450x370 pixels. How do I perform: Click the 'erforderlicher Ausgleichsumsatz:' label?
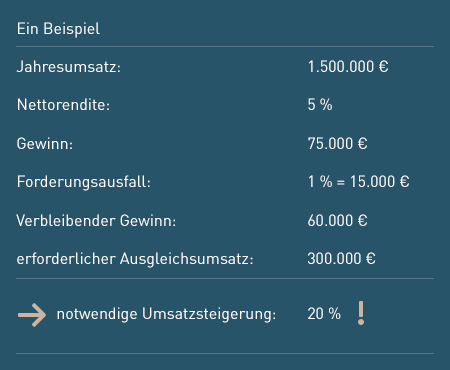[135, 259]
